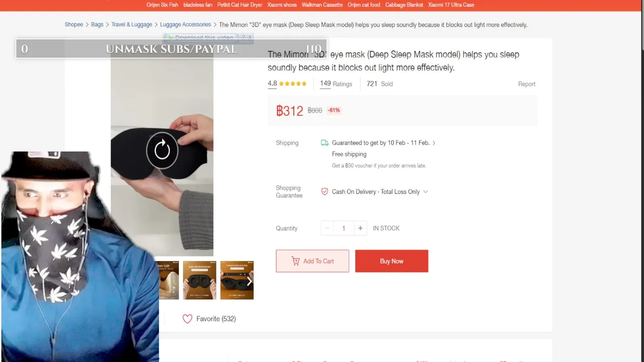Image resolution: width=644 pixels, height=362 pixels.
Task: Click the quantity input field
Action: 344,228
